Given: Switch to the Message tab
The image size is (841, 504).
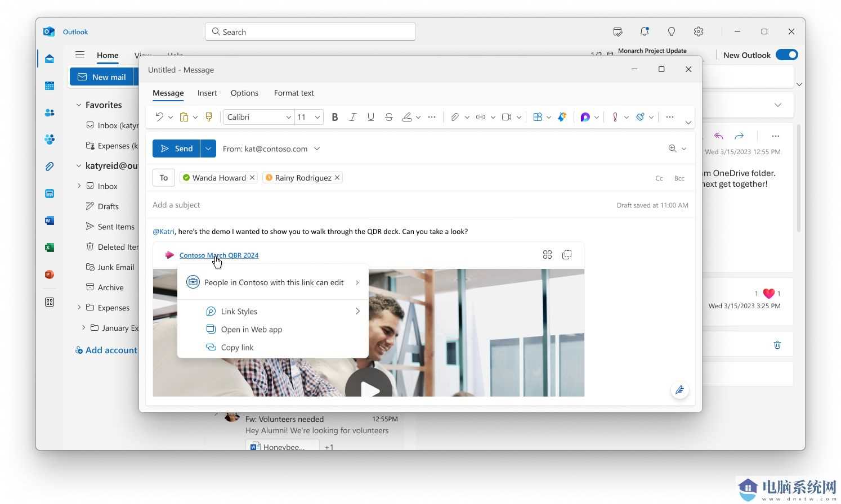Looking at the screenshot, I should [x=168, y=93].
